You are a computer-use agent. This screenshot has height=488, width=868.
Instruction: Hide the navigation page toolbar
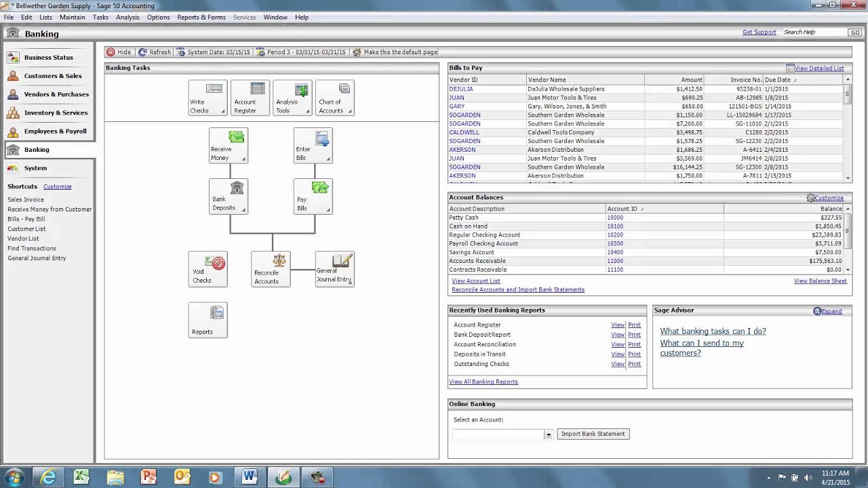coord(119,52)
